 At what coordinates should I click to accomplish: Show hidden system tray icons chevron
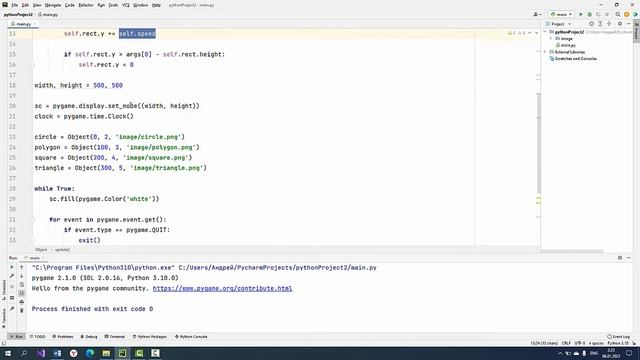coord(560,353)
